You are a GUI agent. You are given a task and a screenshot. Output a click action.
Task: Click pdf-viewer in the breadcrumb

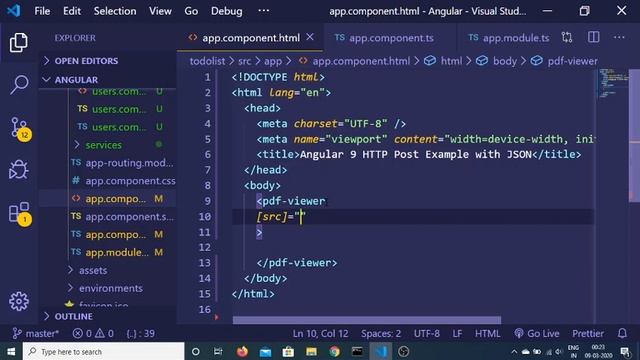pyautogui.click(x=572, y=61)
